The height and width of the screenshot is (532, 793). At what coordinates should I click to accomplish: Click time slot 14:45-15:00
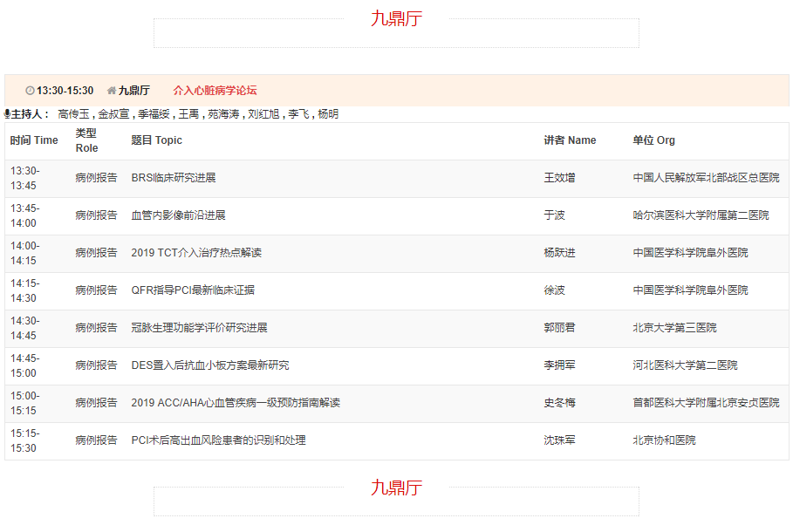24,365
